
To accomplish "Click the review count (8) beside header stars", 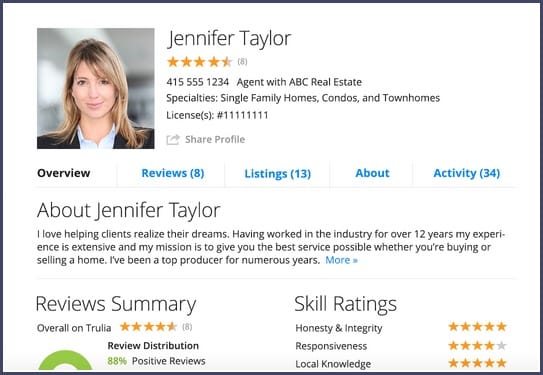I will [x=242, y=62].
